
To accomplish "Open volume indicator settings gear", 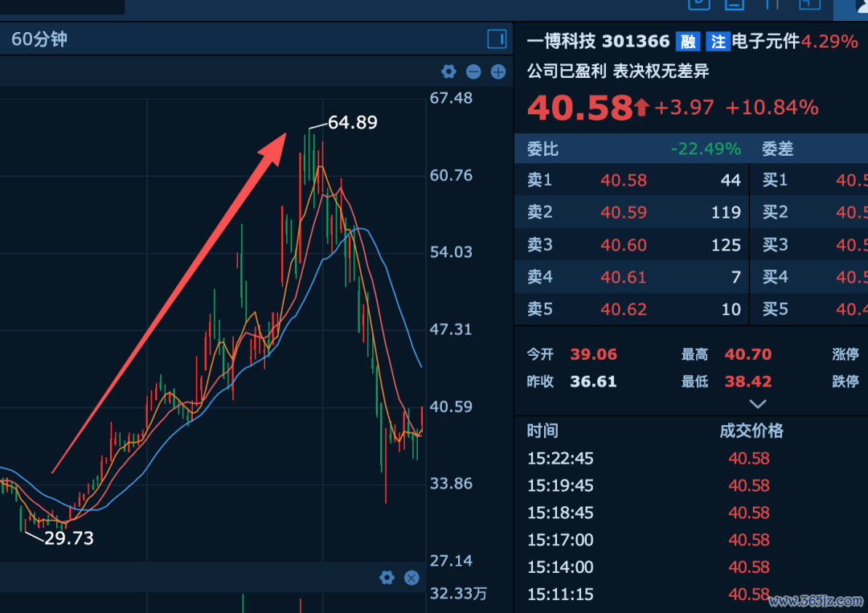I will tap(387, 578).
